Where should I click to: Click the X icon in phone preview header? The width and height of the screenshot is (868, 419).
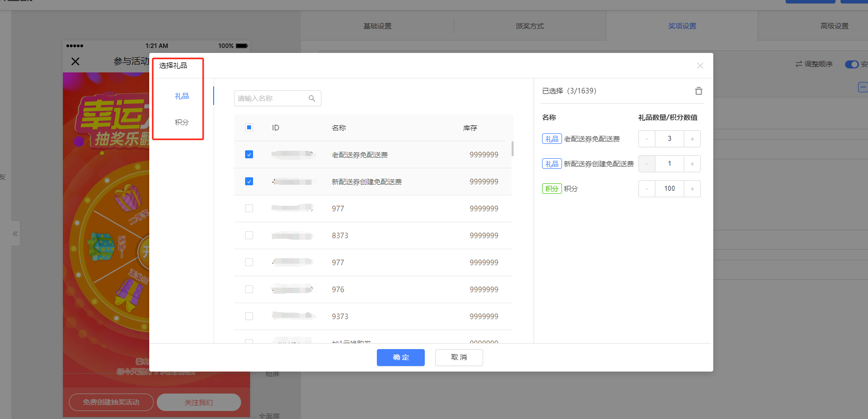point(75,61)
